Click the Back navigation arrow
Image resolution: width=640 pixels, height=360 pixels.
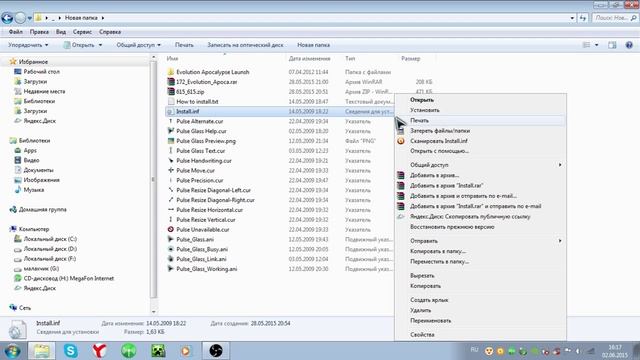click(7, 18)
